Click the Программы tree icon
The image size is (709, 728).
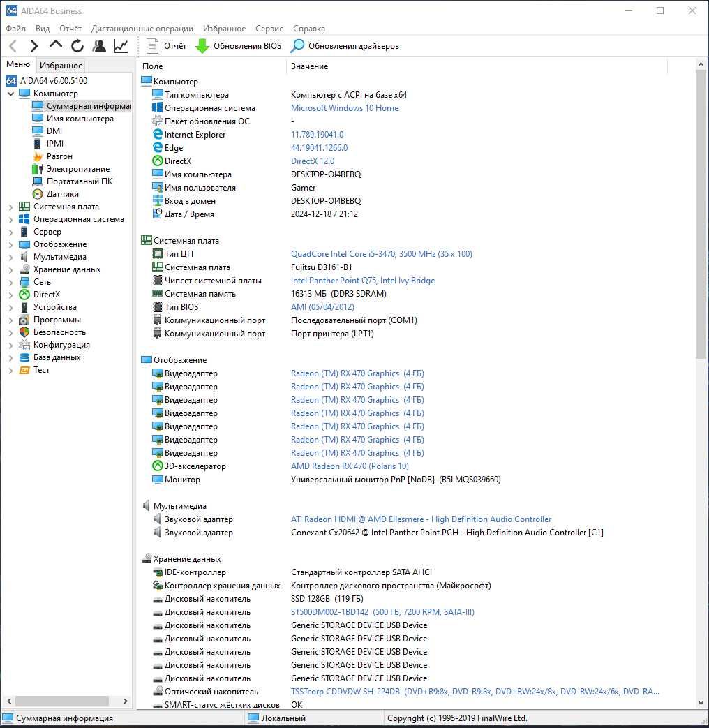(x=24, y=320)
